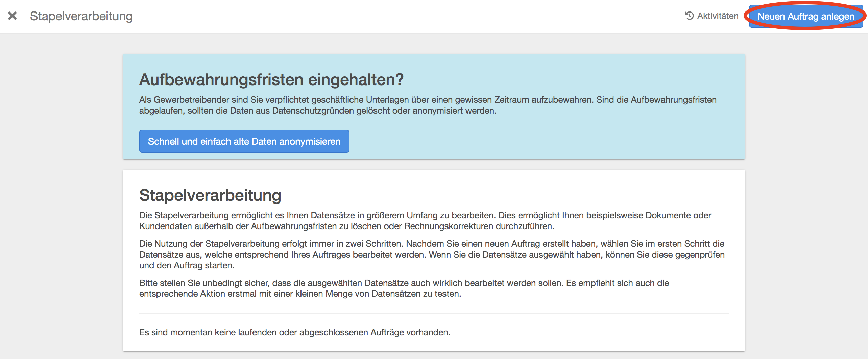
Task: Click the history clock icon beside Aktivitäten
Action: click(689, 16)
